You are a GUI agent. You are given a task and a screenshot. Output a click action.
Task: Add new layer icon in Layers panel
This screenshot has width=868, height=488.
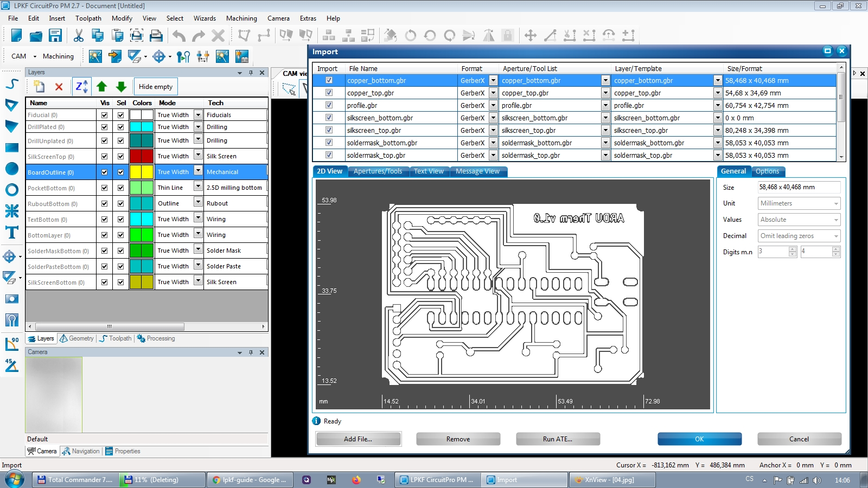tap(39, 87)
